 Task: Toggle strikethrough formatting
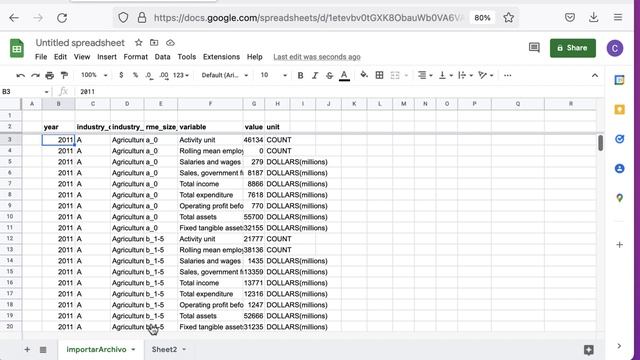click(329, 76)
